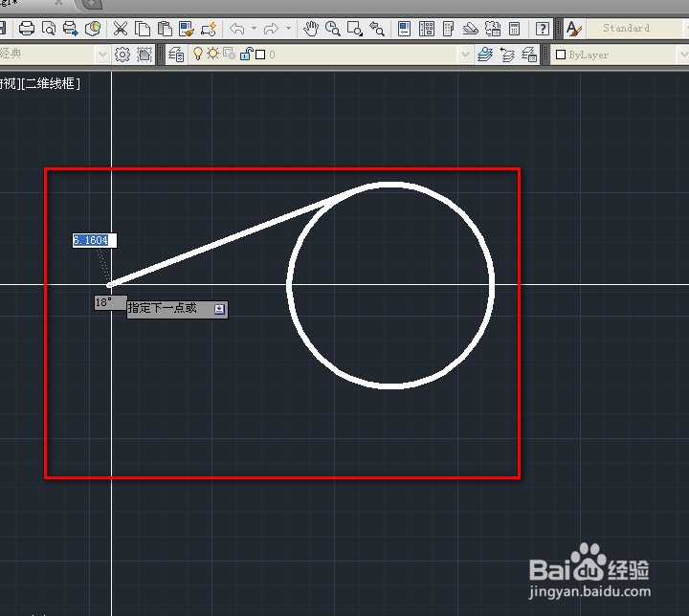
Task: Open Zoom Window flyout tool
Action: pyautogui.click(x=355, y=29)
